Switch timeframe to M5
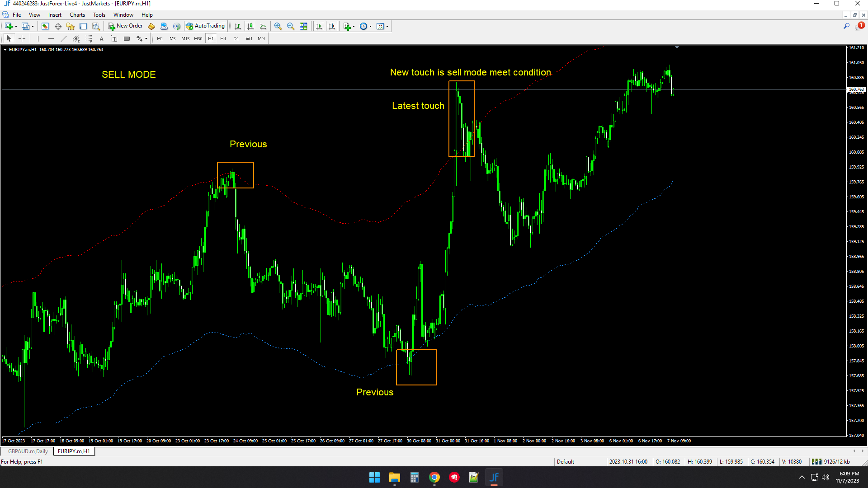 point(173,39)
